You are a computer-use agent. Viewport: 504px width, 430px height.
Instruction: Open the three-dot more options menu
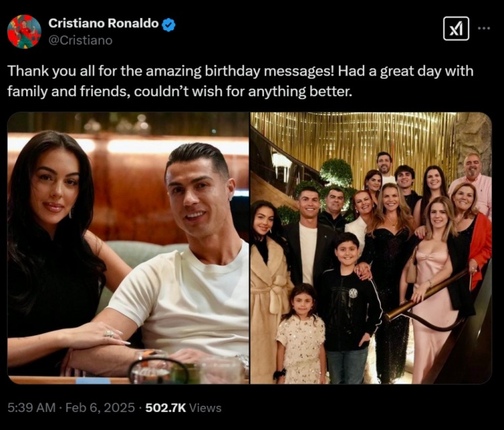click(484, 28)
